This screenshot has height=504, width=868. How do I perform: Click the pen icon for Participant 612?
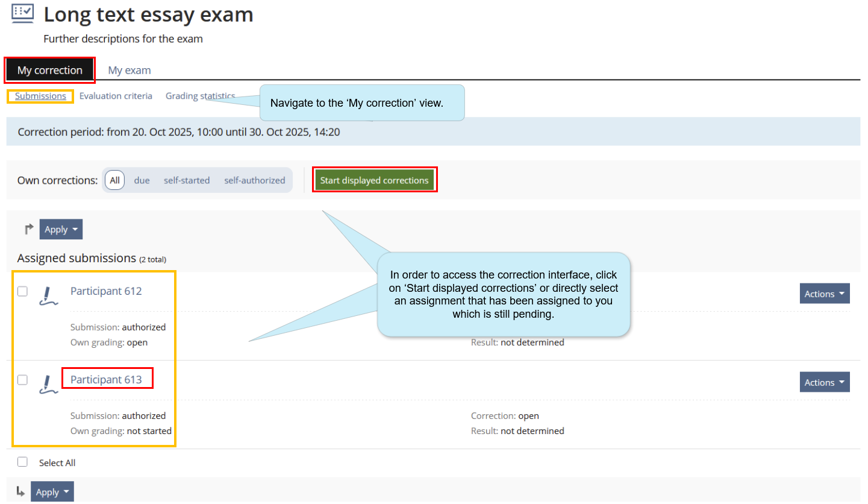[x=49, y=297]
